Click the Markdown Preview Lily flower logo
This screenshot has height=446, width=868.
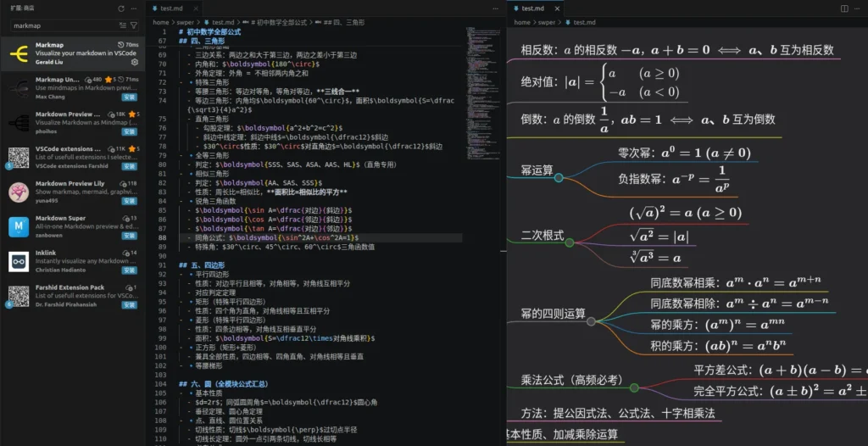pos(19,192)
